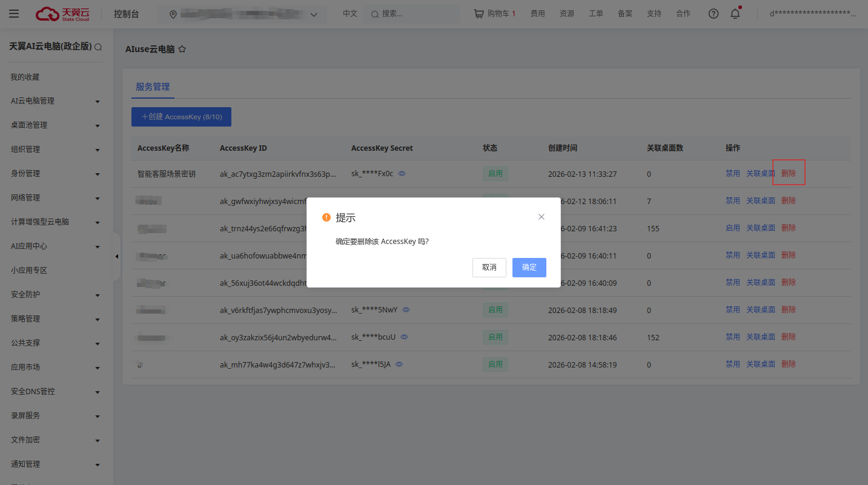Expand AI云电脑管理 menu
The image size is (868, 485).
click(x=98, y=102)
